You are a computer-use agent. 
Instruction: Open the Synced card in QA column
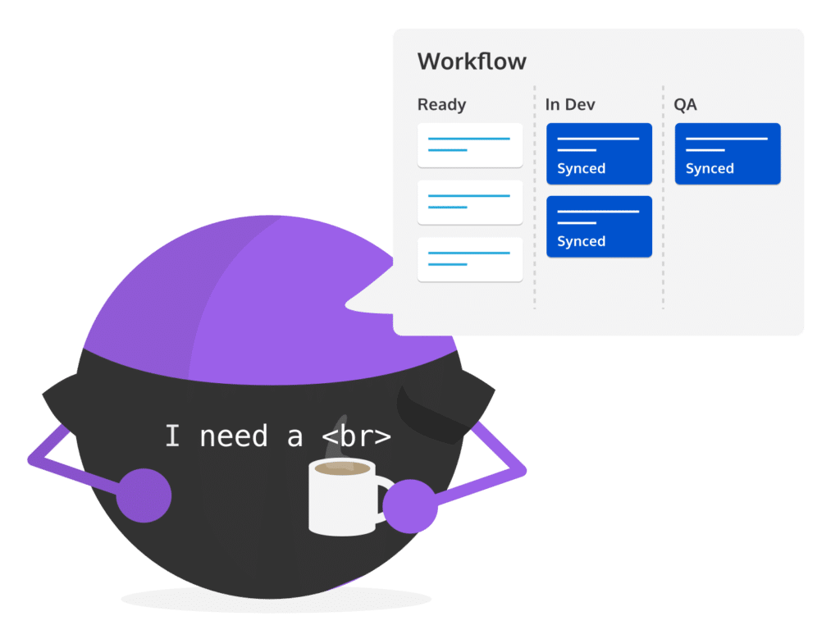(x=728, y=153)
